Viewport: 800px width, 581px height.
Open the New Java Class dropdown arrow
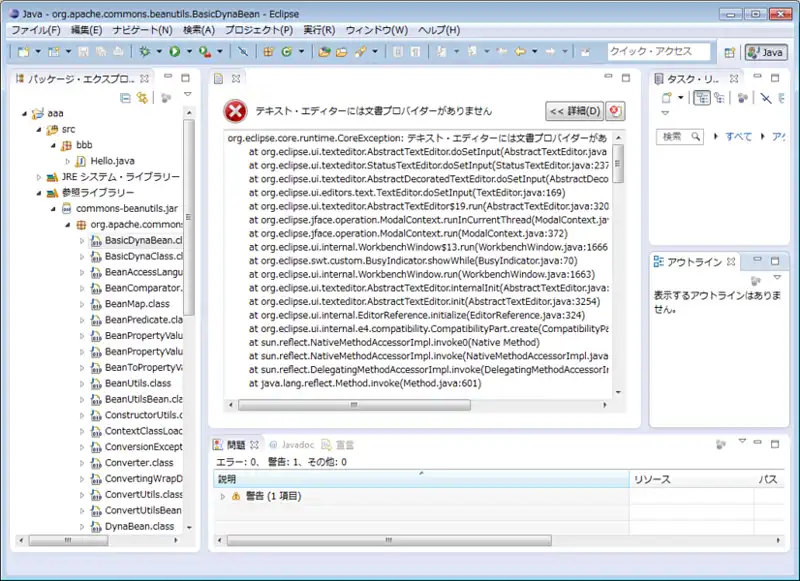(x=302, y=52)
